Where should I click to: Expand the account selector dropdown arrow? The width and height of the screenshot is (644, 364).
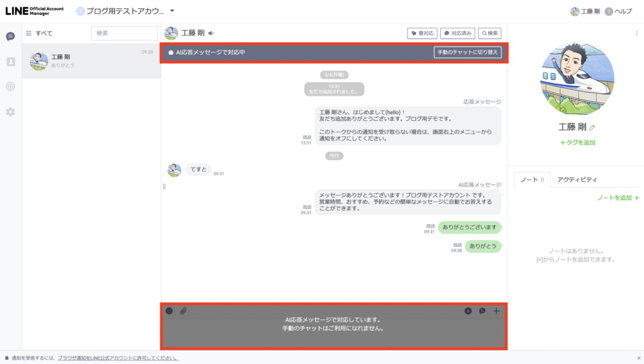(x=172, y=11)
